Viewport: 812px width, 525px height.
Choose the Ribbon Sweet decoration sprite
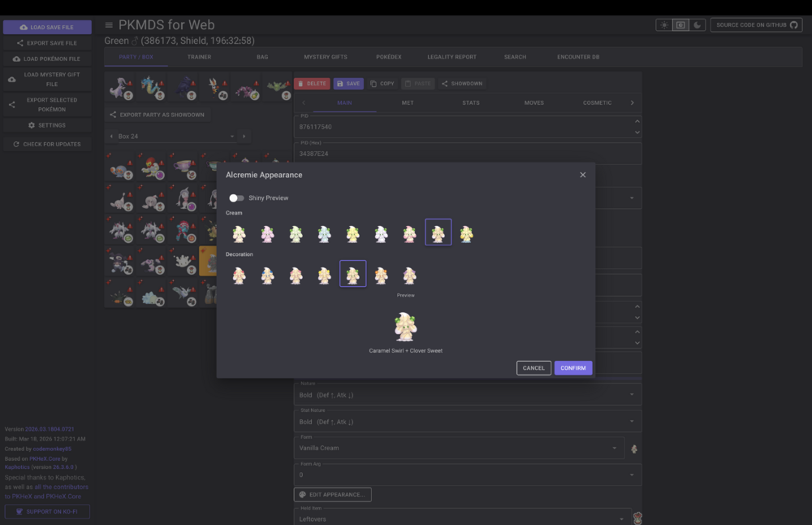pyautogui.click(x=409, y=275)
